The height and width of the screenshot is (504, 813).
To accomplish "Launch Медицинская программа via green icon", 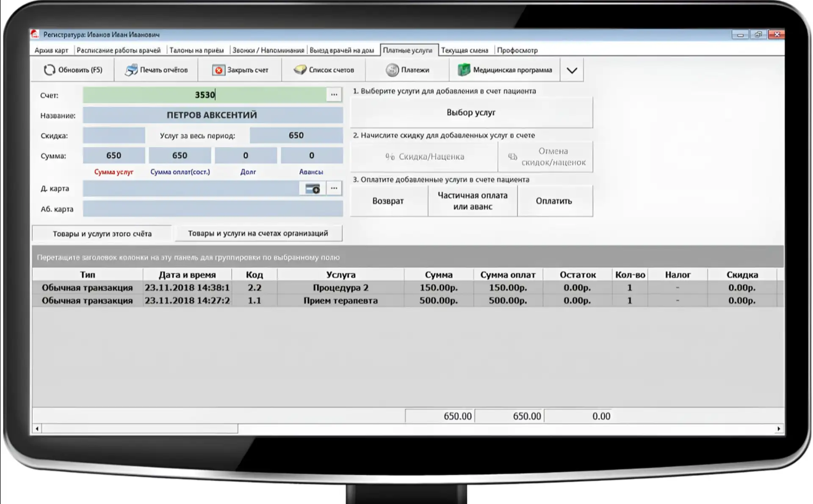I will tap(464, 70).
